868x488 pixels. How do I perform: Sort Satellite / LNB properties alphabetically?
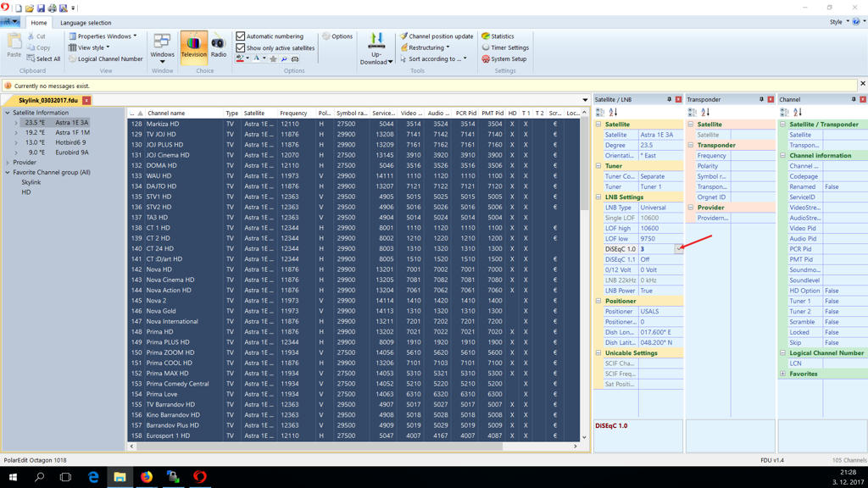click(613, 113)
